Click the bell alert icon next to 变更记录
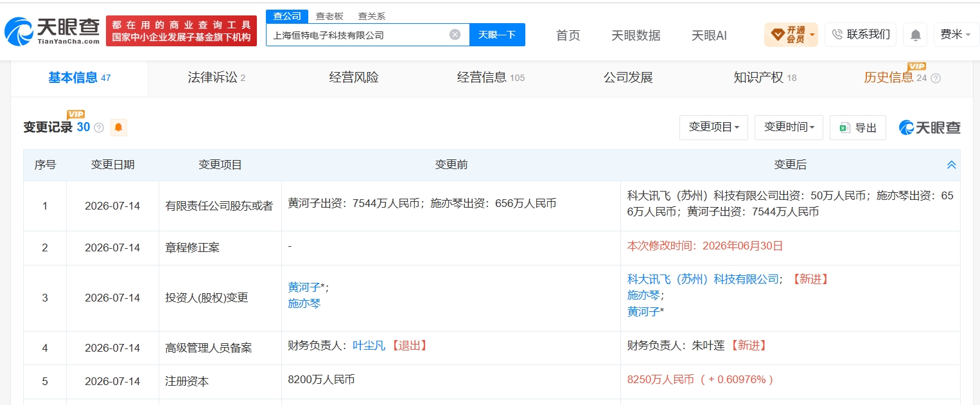Image resolution: width=980 pixels, height=405 pixels. (x=118, y=127)
